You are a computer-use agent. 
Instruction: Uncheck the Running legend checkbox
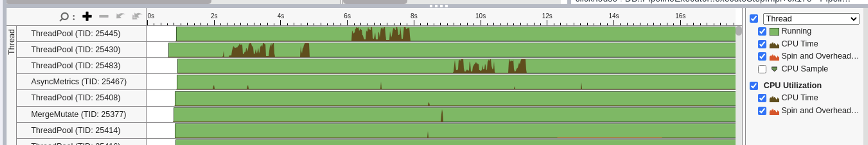click(x=762, y=31)
